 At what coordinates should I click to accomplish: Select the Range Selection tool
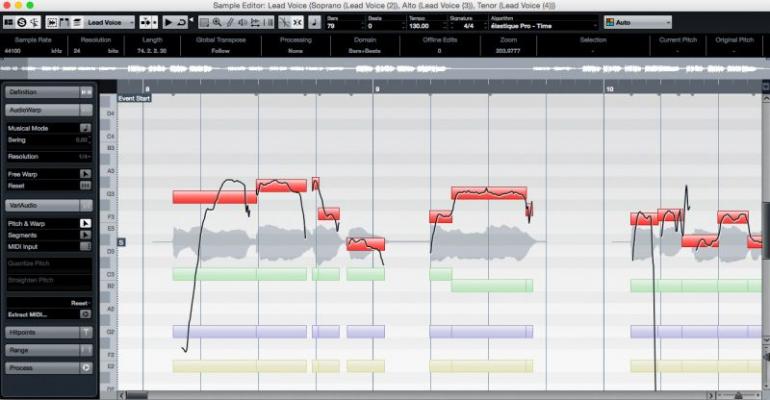pyautogui.click(x=204, y=22)
